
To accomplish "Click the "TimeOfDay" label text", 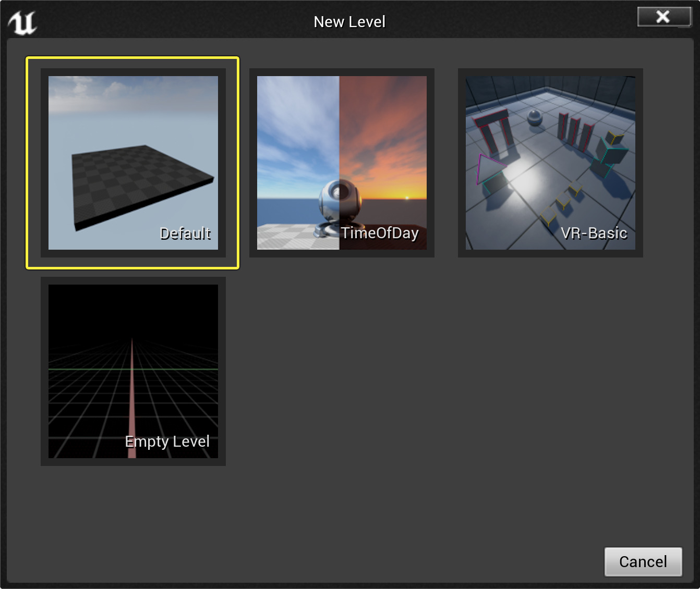I will tap(380, 233).
